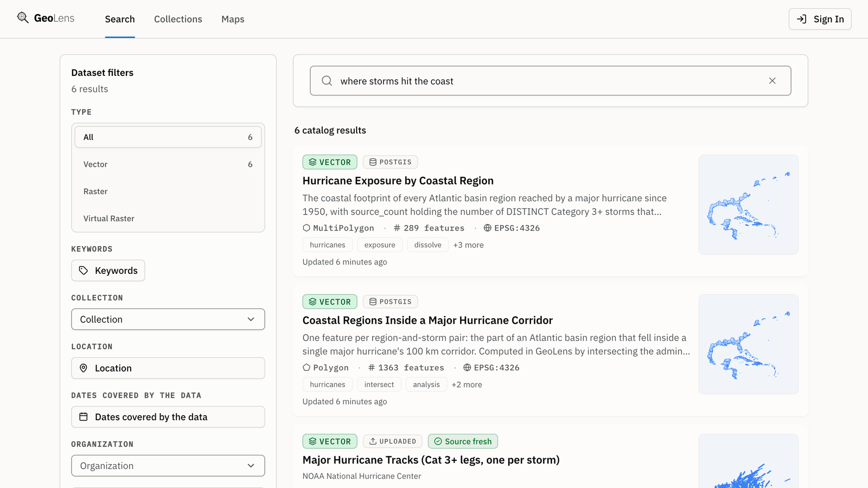Expand the Collection dropdown
Image resolution: width=868 pixels, height=488 pixels.
[168, 319]
